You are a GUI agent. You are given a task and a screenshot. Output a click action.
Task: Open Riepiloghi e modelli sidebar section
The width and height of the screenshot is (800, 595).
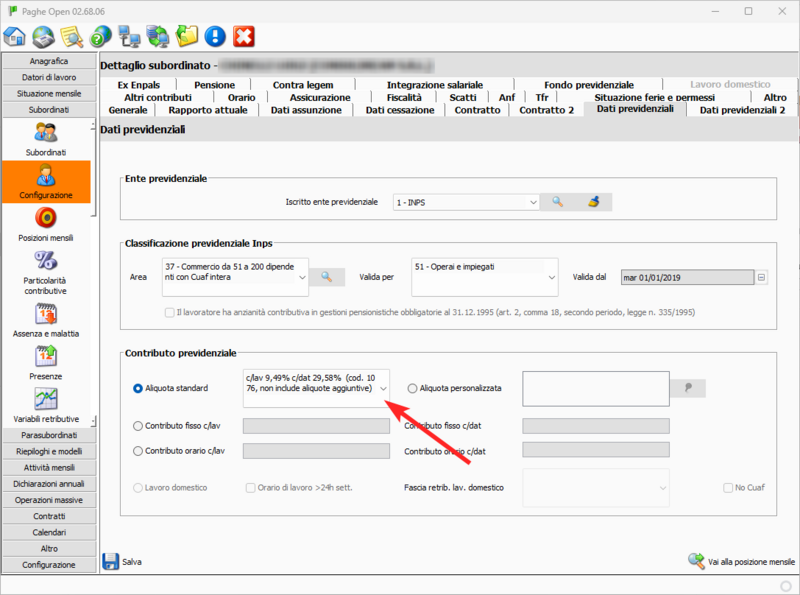(48, 451)
